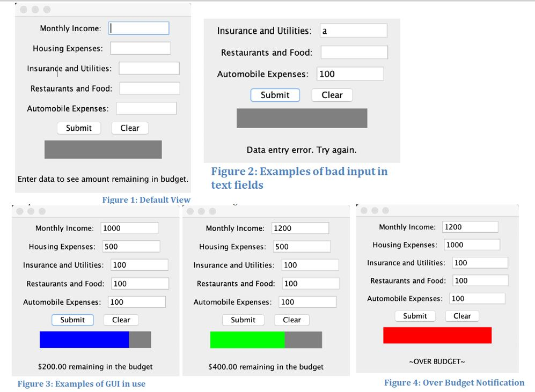Image resolution: width=535 pixels, height=392 pixels.
Task: Click the '$200.00 remaining in the budget' text
Action: (x=95, y=367)
